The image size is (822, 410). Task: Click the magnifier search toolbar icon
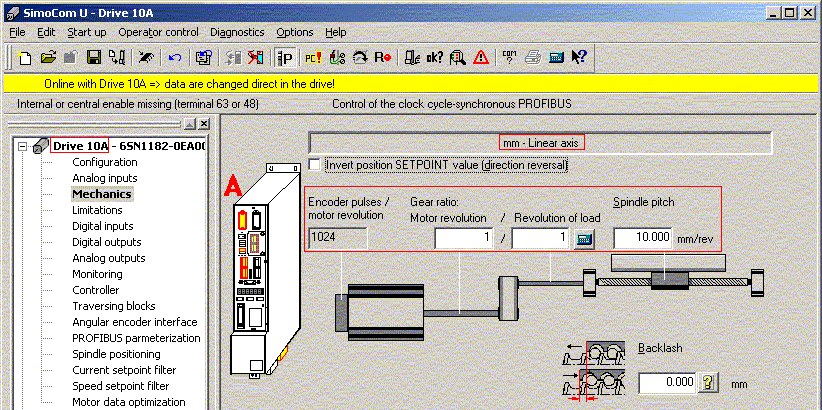(x=458, y=57)
